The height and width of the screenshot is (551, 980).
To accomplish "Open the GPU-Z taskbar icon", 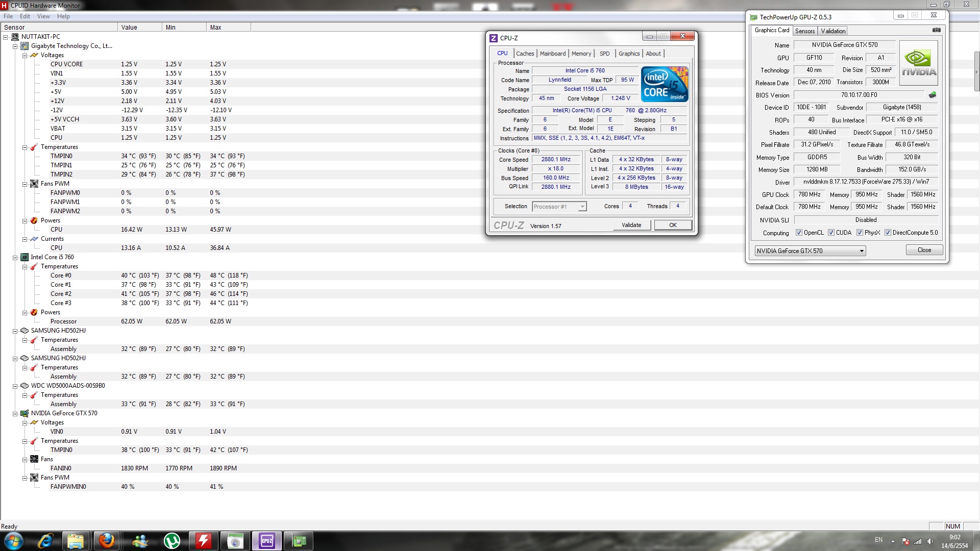I will (299, 541).
